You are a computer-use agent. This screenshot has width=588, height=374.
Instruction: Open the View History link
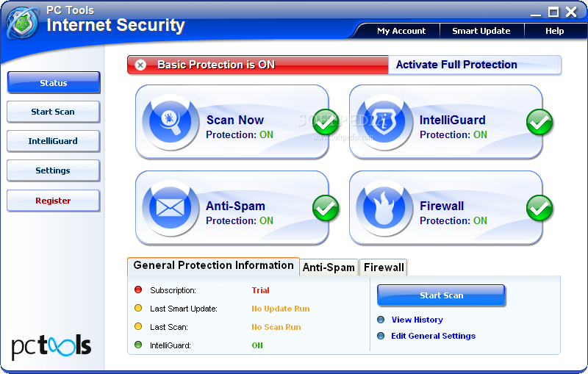pos(417,320)
